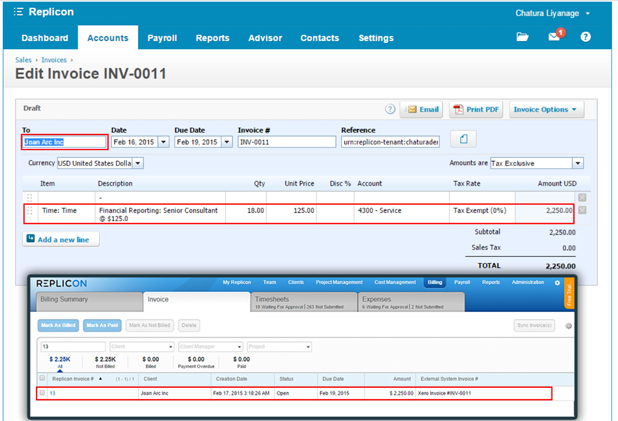Grab the drag handle of Time: Time row
This screenshot has height=421, width=618.
click(30, 211)
